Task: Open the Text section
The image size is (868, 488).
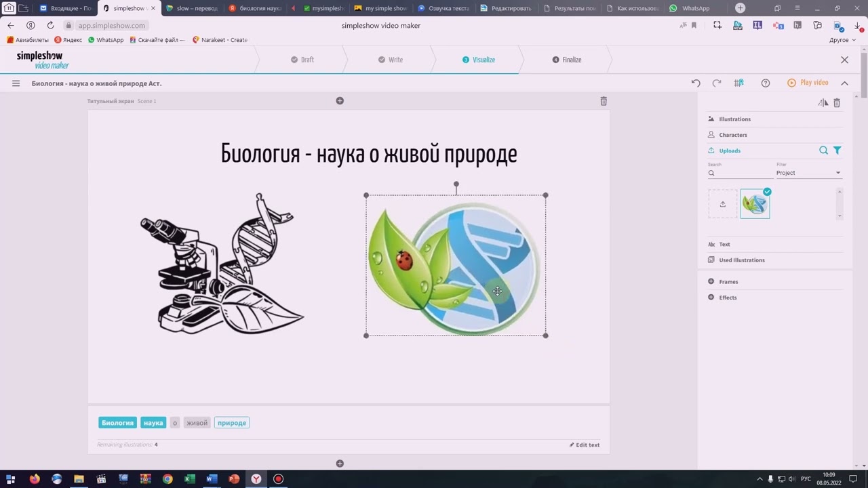Action: [x=724, y=244]
